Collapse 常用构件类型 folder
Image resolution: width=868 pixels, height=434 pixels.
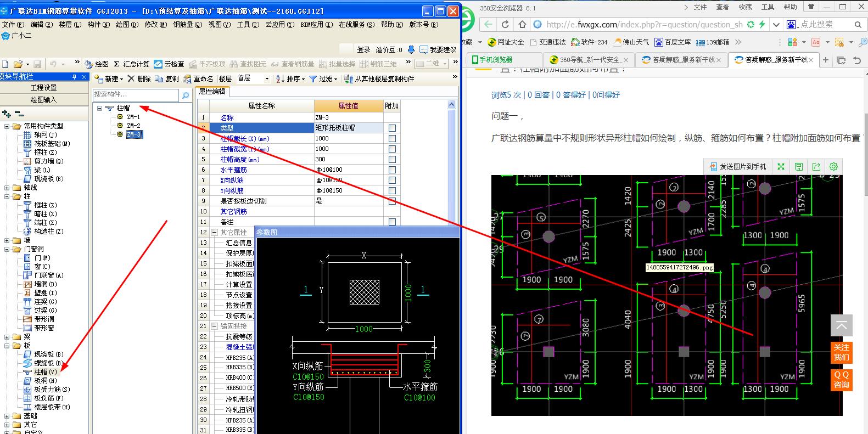pos(7,126)
